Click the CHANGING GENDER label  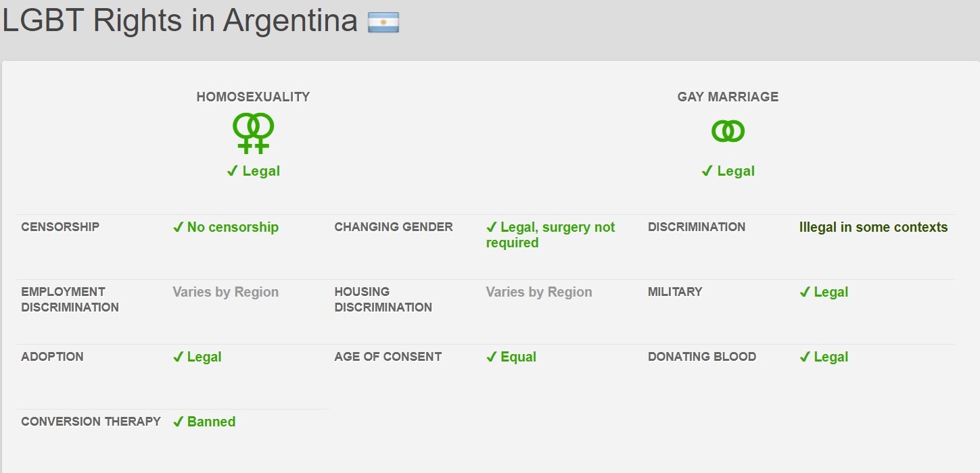pos(394,227)
